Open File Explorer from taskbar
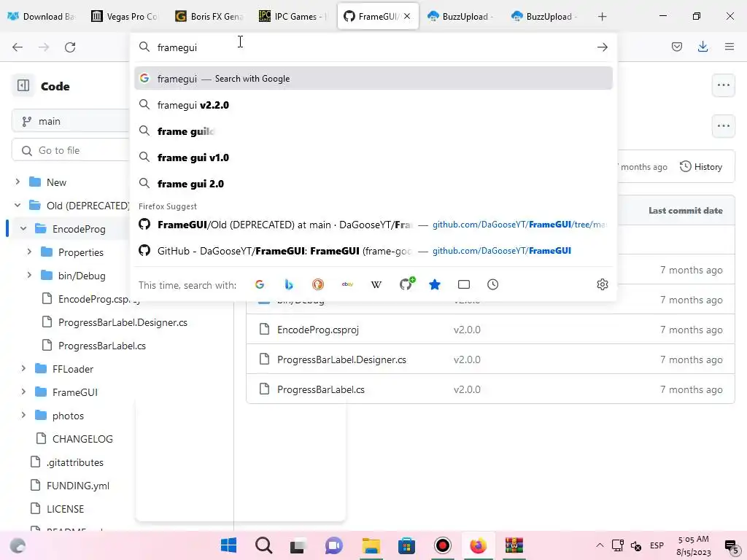Image resolution: width=747 pixels, height=560 pixels. [371, 545]
